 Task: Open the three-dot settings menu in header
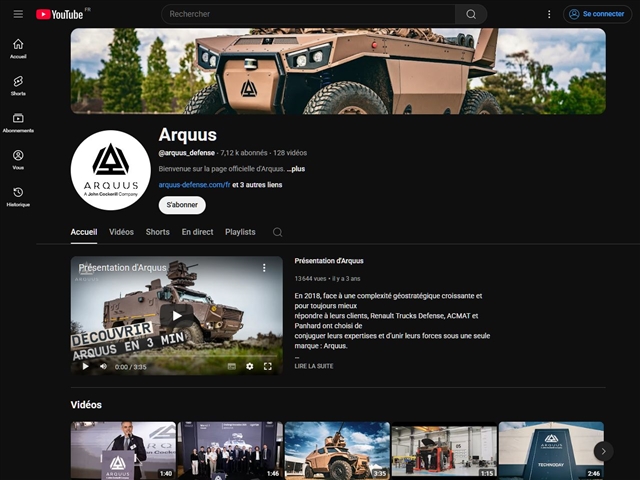pyautogui.click(x=549, y=14)
